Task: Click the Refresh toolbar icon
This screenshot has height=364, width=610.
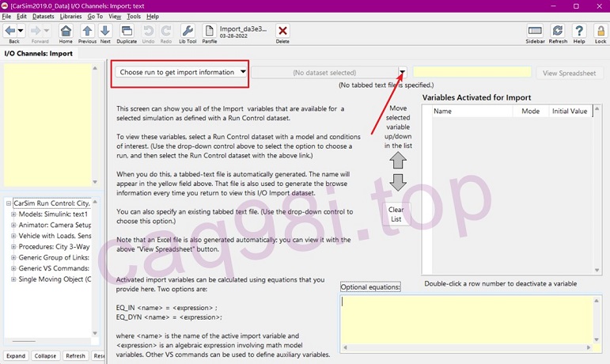Action: 558,31
